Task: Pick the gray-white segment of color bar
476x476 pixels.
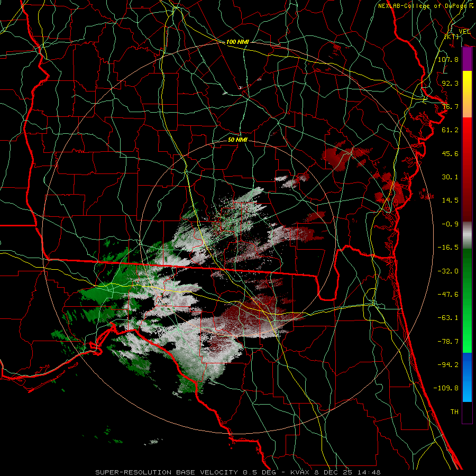Action: click(467, 235)
